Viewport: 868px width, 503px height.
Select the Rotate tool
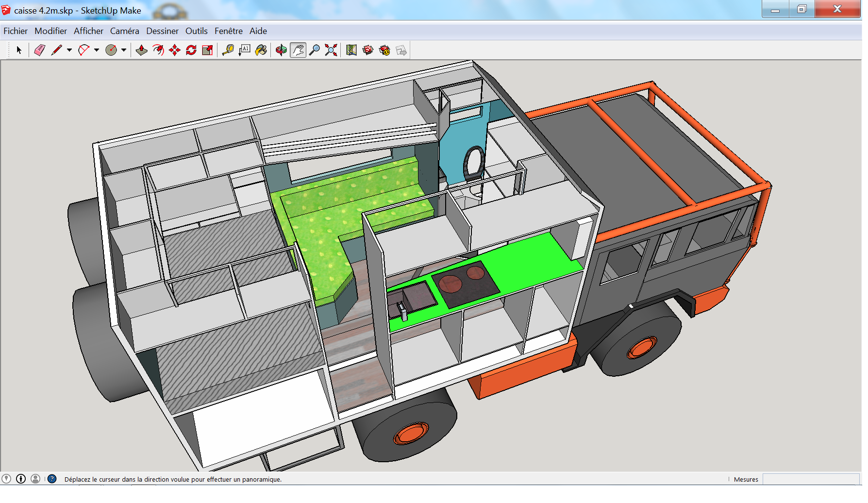(x=191, y=50)
